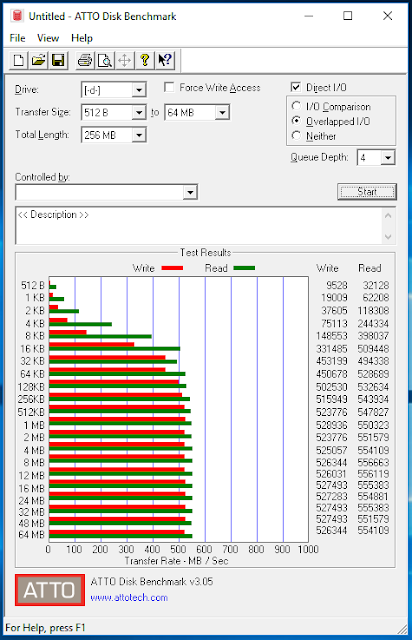Click write value 9528
Screen dimensions: 412x640
[x=337, y=285]
